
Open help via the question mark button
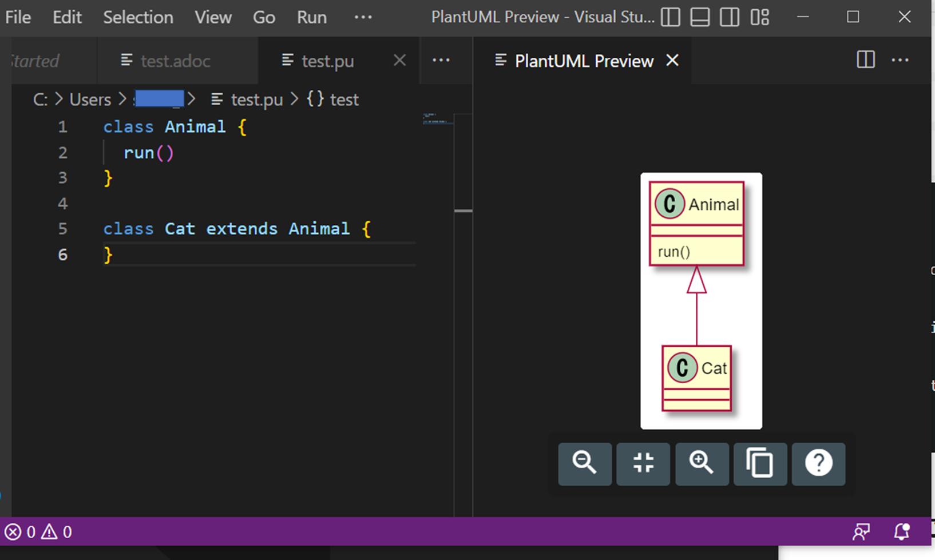[x=818, y=463]
